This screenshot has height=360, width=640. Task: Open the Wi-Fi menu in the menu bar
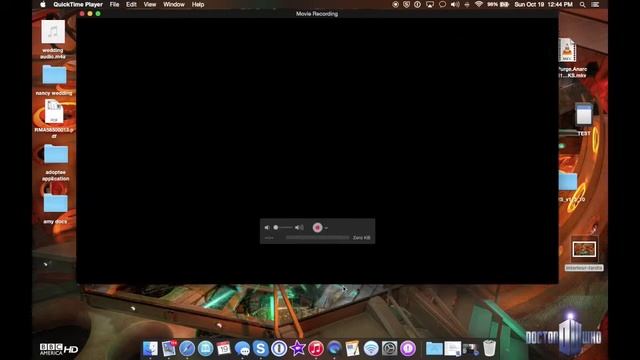[x=479, y=4]
